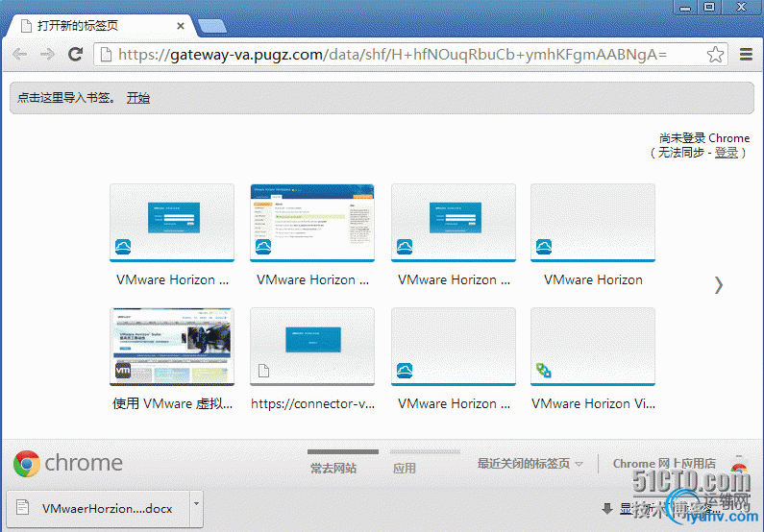Open the third VMware Horizon login thumbnail
This screenshot has height=532, width=764.
click(454, 223)
